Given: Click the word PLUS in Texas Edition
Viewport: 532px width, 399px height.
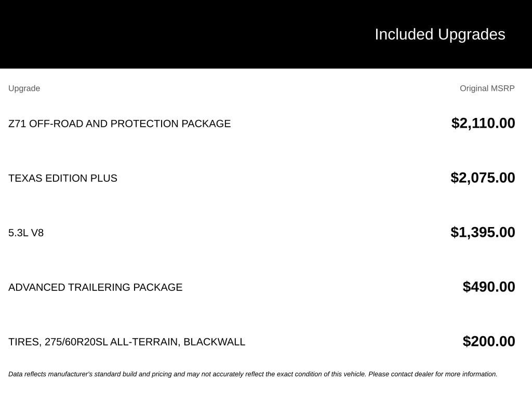Looking at the screenshot, I should tap(104, 178).
